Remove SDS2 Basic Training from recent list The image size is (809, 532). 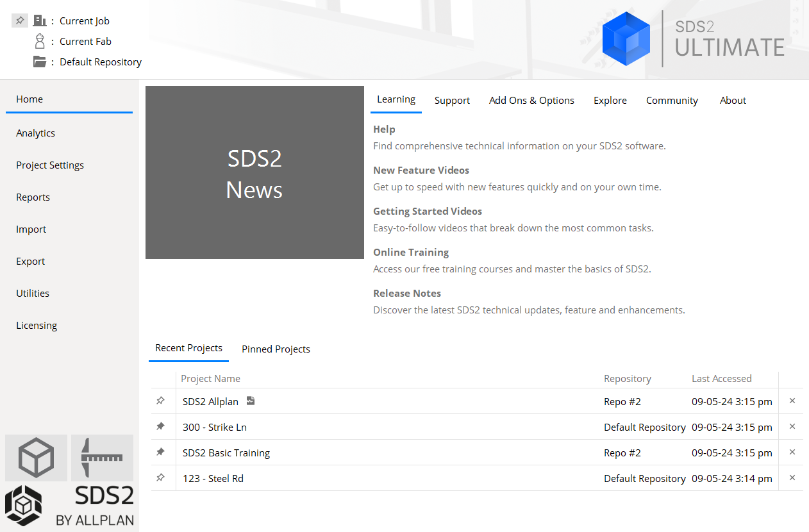pos(792,452)
